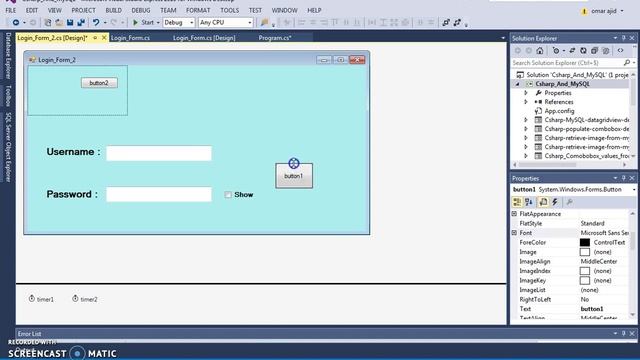Toggle the Show password checkbox
The width and height of the screenshot is (640, 360).
pos(228,195)
